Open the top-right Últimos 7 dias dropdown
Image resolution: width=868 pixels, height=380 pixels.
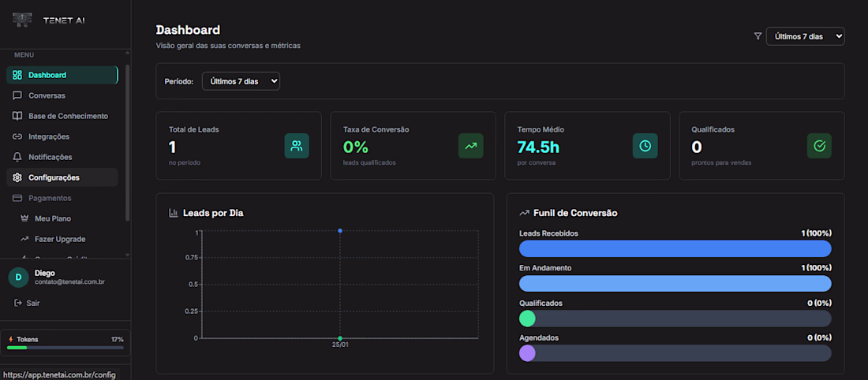pyautogui.click(x=806, y=36)
